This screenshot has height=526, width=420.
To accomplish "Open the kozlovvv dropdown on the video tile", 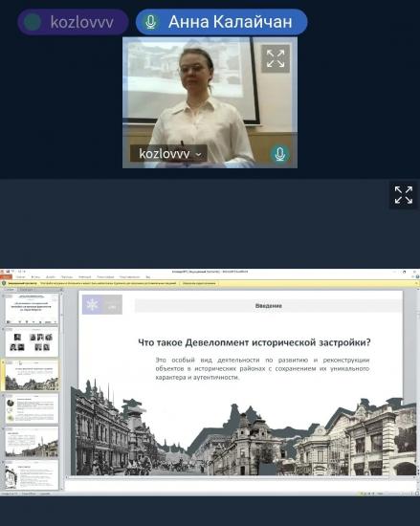I will click(168, 154).
